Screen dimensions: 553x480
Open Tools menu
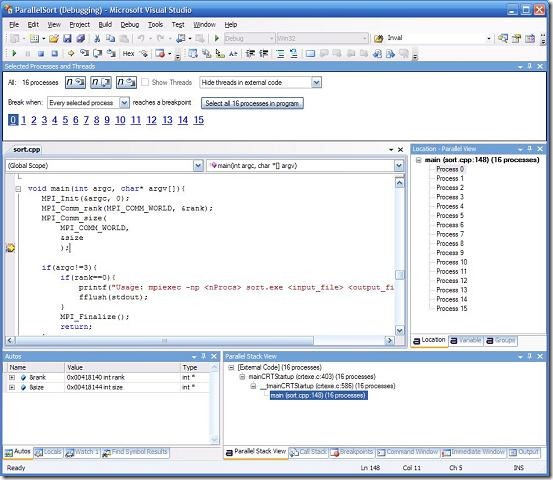[x=155, y=24]
